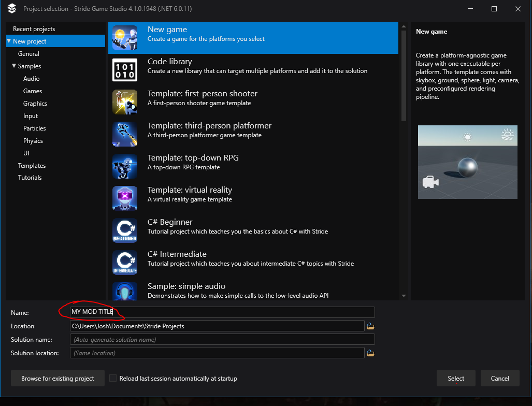Click into the Location path field
This screenshot has height=406, width=532.
(217, 326)
